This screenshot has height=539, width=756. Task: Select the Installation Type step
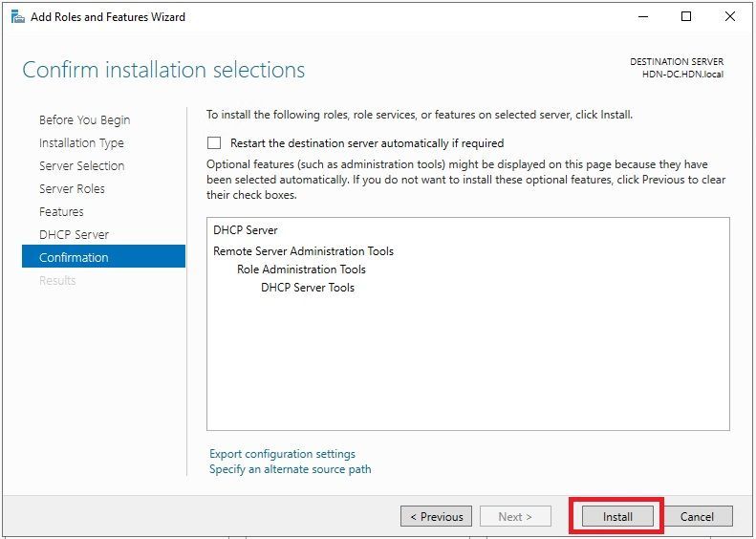[81, 143]
